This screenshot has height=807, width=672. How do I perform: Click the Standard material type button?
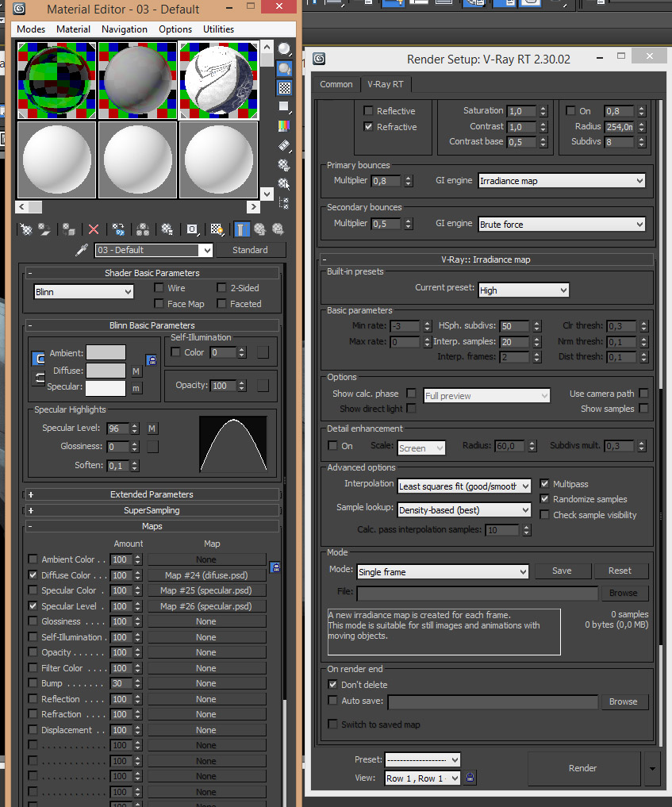250,250
